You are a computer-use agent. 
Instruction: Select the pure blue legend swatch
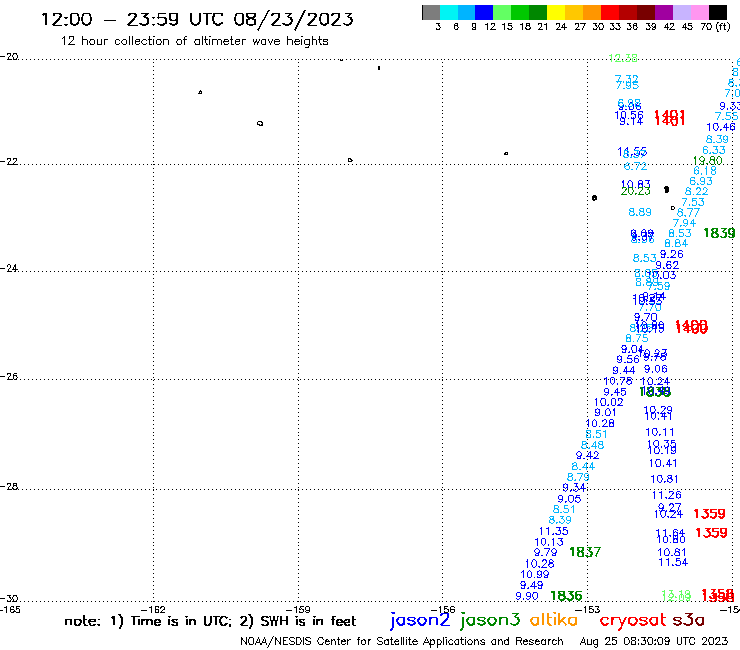tap(484, 12)
